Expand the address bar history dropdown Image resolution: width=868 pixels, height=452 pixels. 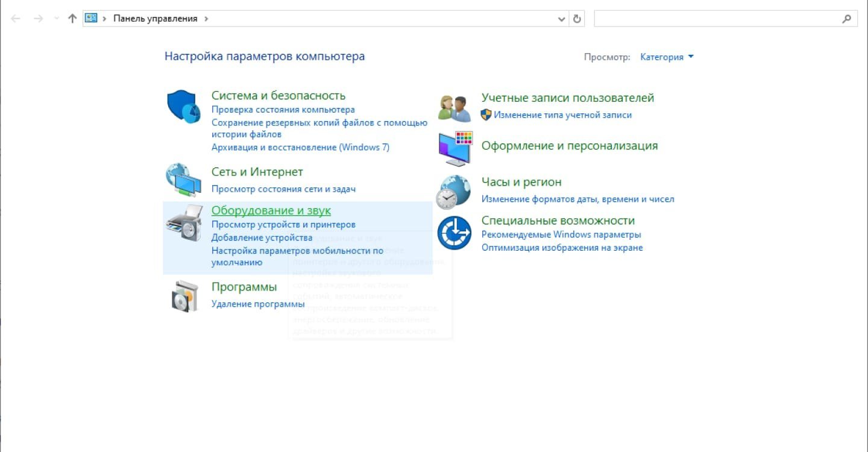[x=563, y=19]
